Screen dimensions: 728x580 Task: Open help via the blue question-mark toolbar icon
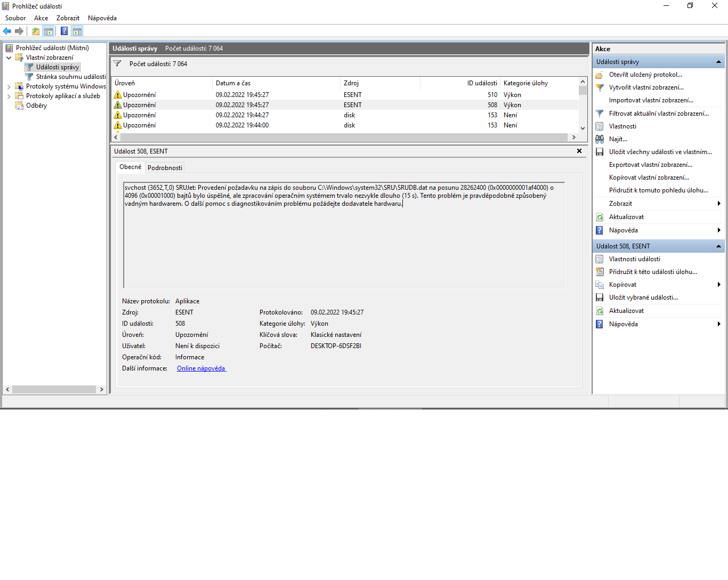click(64, 31)
